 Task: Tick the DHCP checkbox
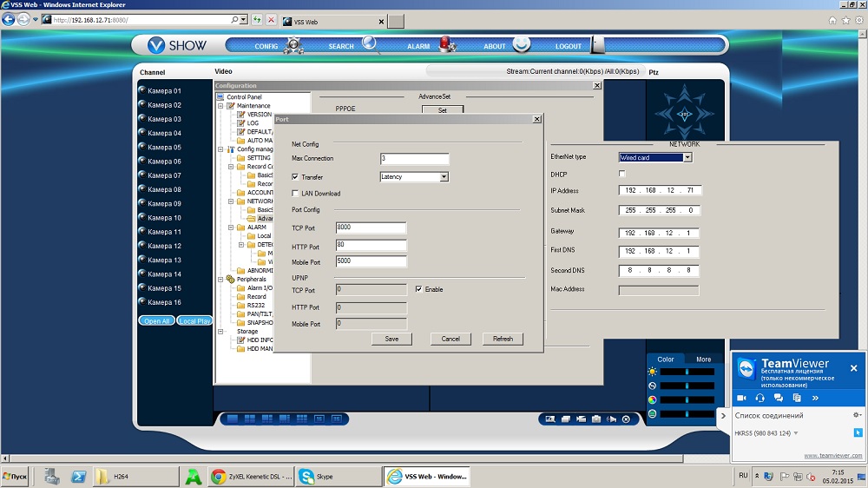click(x=621, y=174)
